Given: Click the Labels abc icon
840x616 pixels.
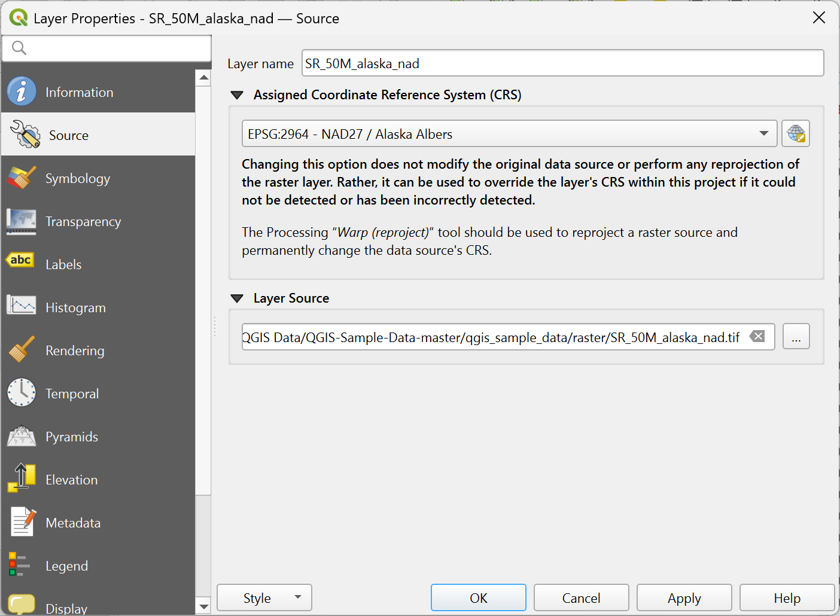Looking at the screenshot, I should pyautogui.click(x=20, y=260).
